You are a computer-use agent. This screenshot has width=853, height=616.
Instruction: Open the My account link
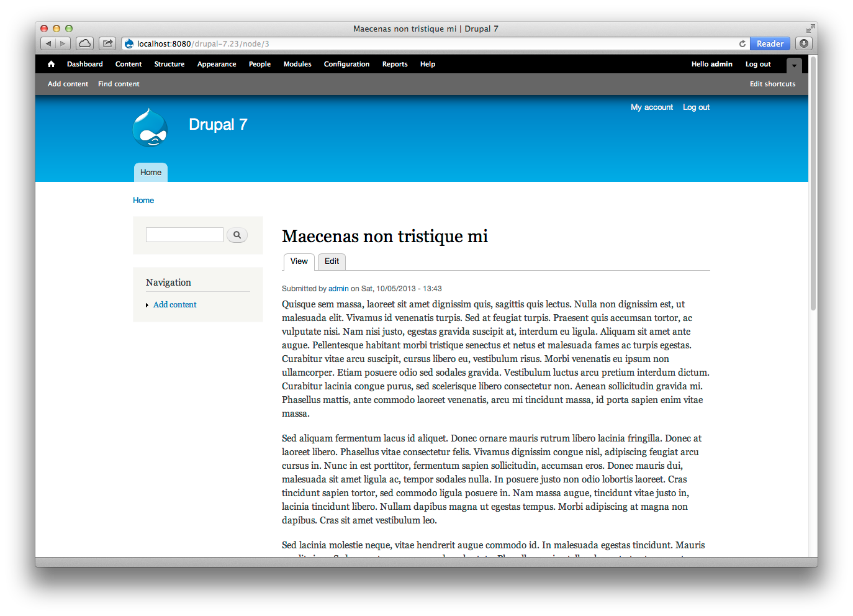tap(651, 107)
